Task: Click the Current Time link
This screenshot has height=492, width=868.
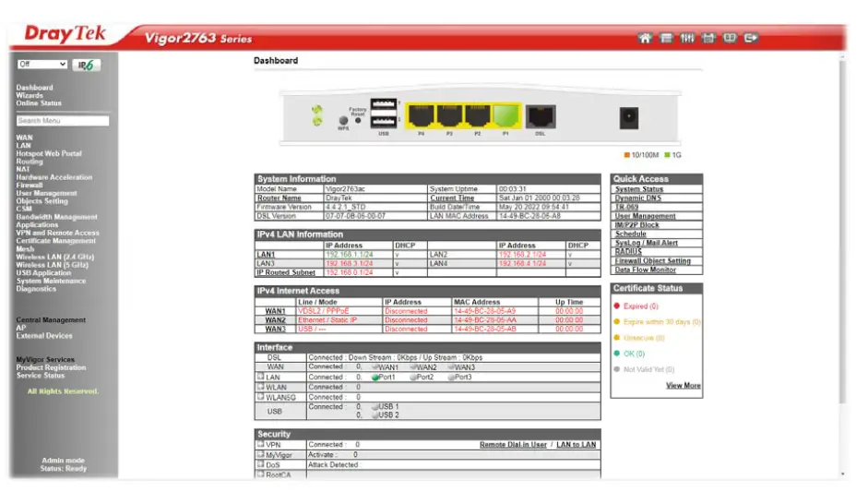Action: (x=452, y=198)
